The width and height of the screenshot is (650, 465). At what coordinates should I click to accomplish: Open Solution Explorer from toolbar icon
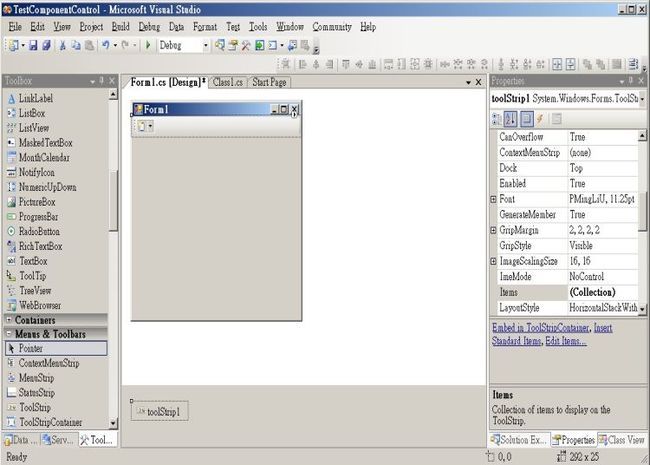point(220,45)
